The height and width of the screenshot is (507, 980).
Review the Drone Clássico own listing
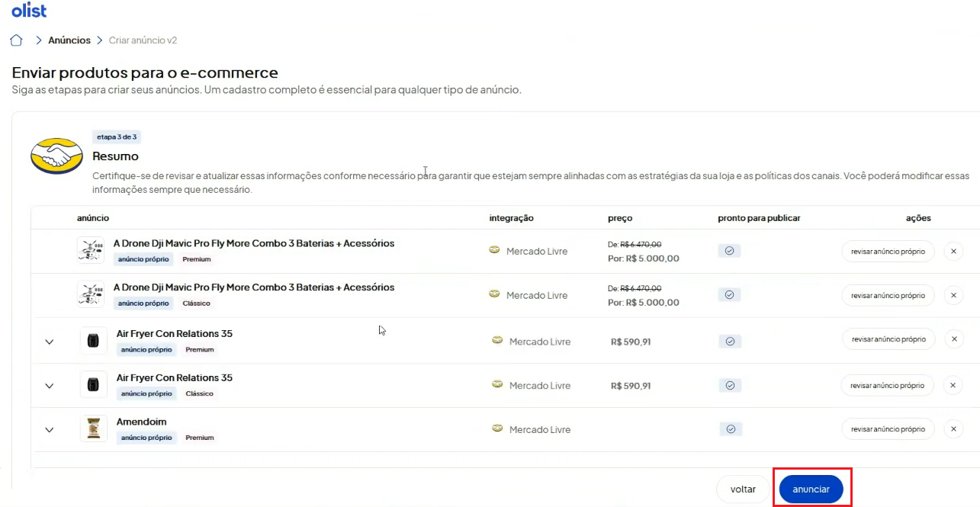888,295
